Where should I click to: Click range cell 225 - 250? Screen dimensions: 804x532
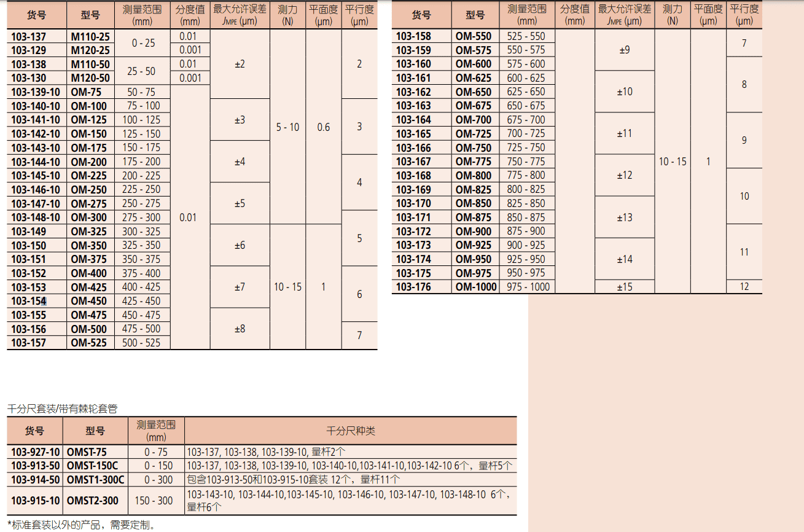pos(141,189)
